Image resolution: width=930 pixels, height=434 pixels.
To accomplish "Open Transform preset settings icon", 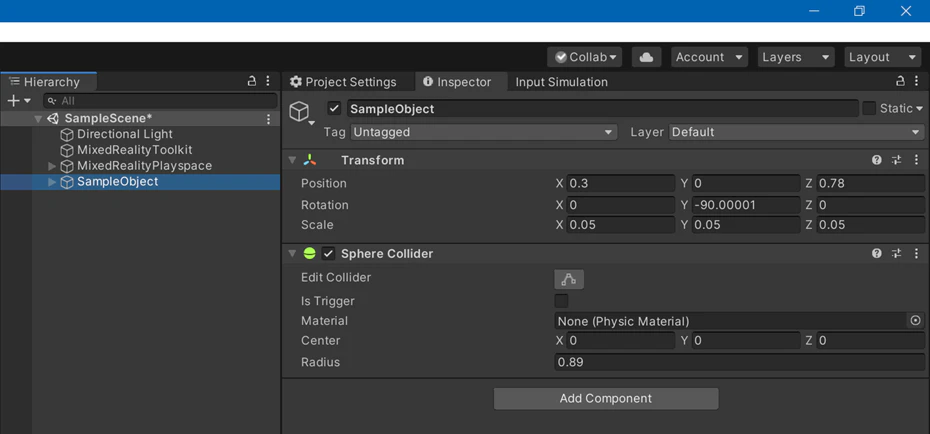I will coord(896,160).
